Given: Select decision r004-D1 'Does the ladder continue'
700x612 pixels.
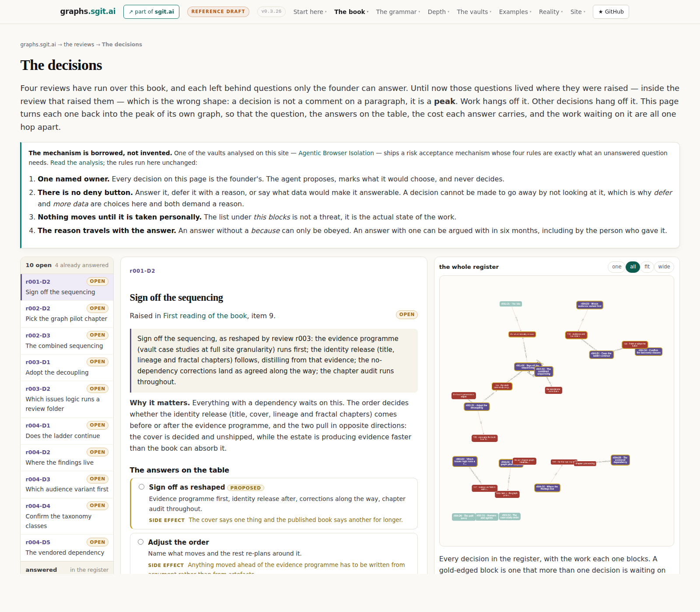Looking at the screenshot, I should click(67, 431).
